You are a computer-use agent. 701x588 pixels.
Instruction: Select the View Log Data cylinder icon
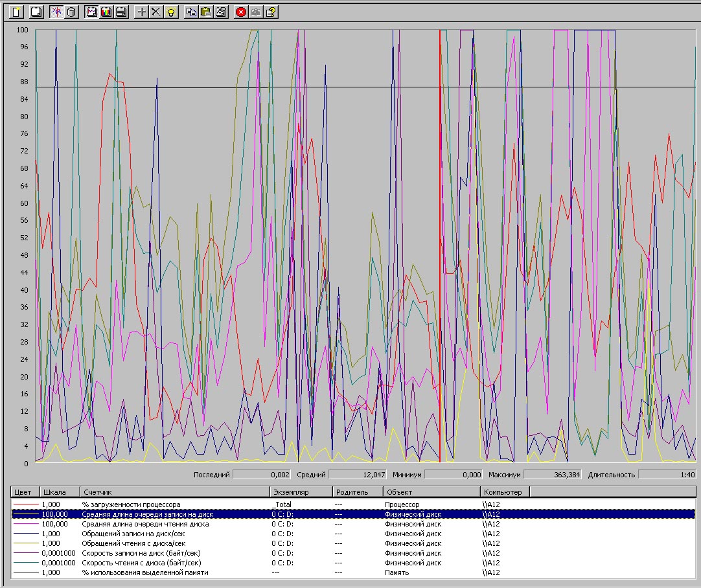click(x=71, y=12)
